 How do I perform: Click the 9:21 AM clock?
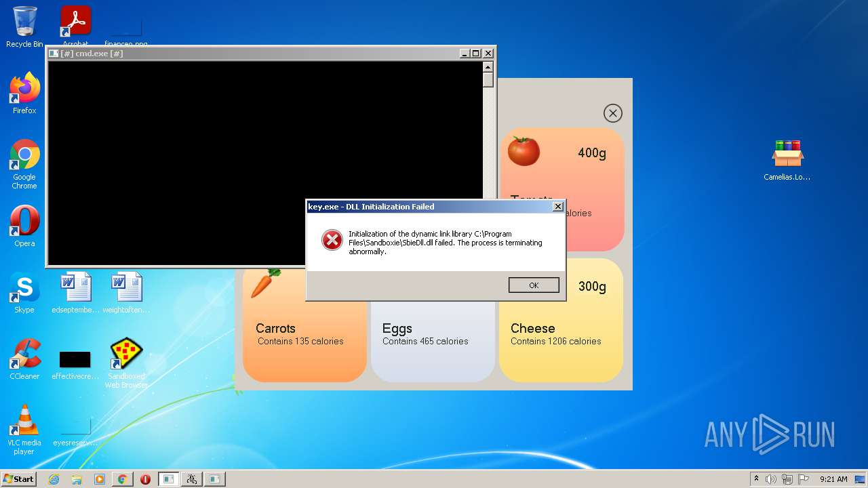coord(833,479)
